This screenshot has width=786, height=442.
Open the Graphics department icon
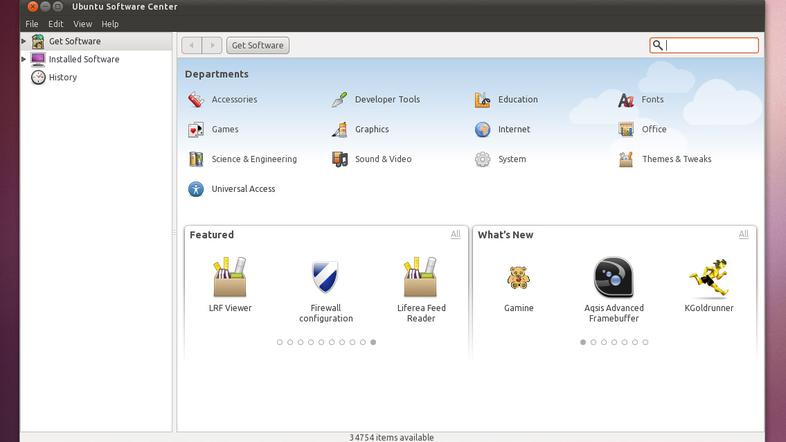[x=339, y=130]
